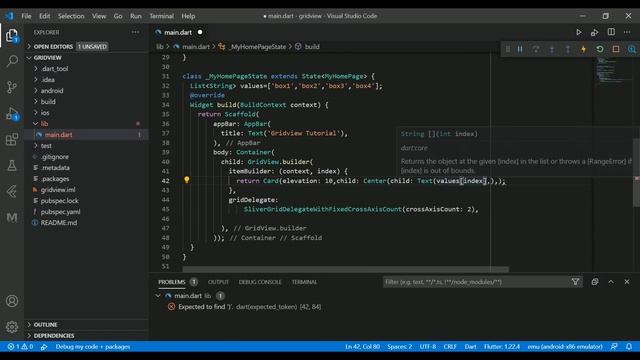Open the Run and Debug view
Image resolution: width=640 pixels, height=360 pixels.
coord(12,113)
